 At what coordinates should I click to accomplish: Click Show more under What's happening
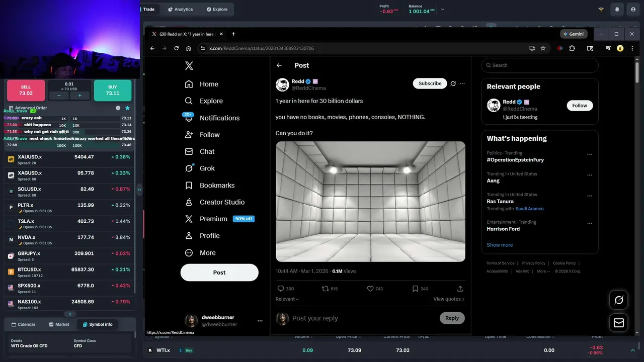500,245
